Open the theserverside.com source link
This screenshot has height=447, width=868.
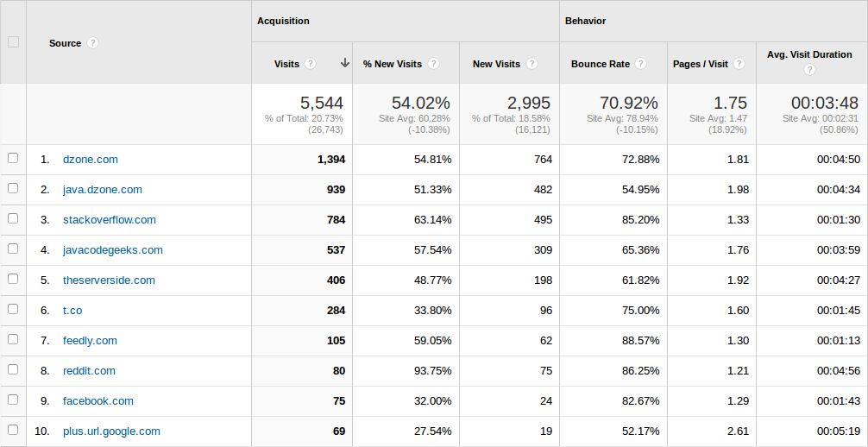[x=109, y=280]
